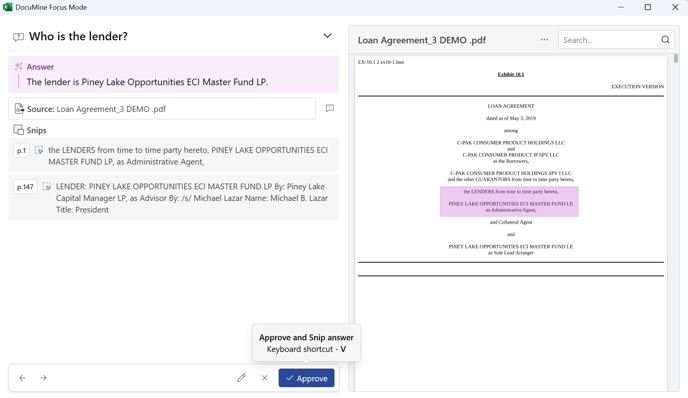Image resolution: width=688 pixels, height=398 pixels.
Task: Click the snip icon on the p.1 entry
Action: click(x=39, y=151)
